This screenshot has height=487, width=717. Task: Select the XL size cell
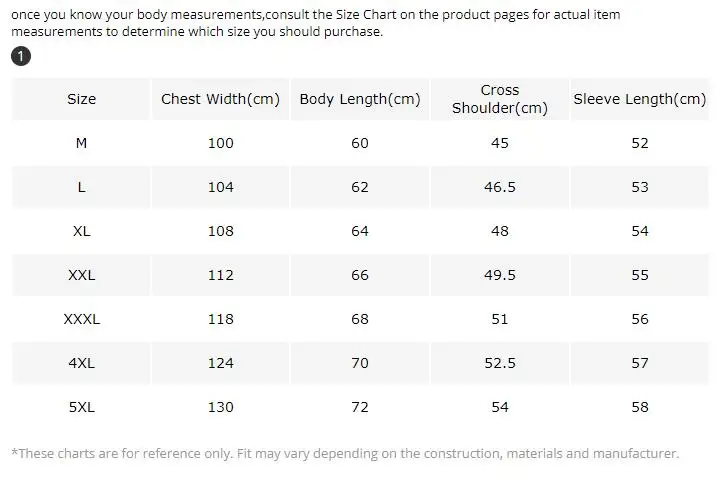[81, 231]
